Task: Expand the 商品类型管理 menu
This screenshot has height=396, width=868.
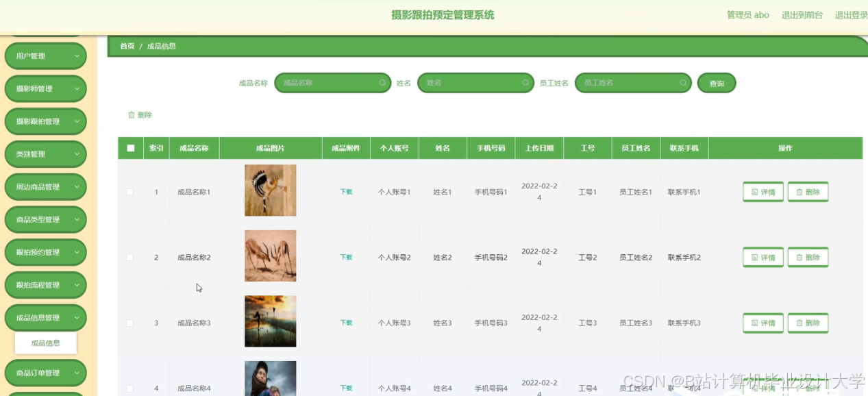Action: tap(46, 220)
